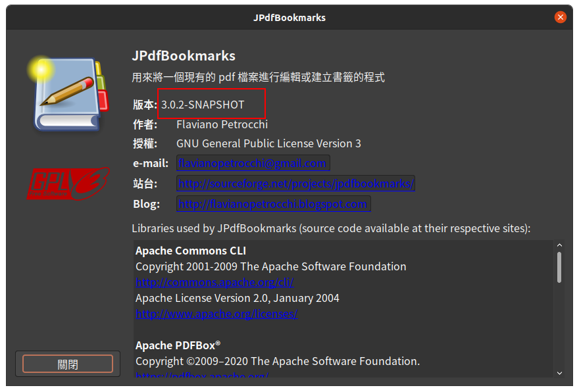Click the 站台: label
This screenshot has width=579, height=392.
pos(145,184)
